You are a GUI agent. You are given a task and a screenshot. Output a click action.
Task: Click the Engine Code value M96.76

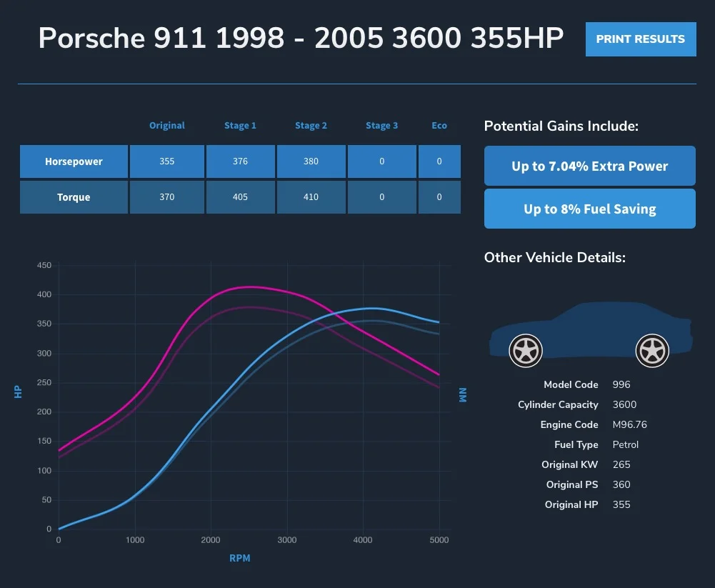pos(630,424)
